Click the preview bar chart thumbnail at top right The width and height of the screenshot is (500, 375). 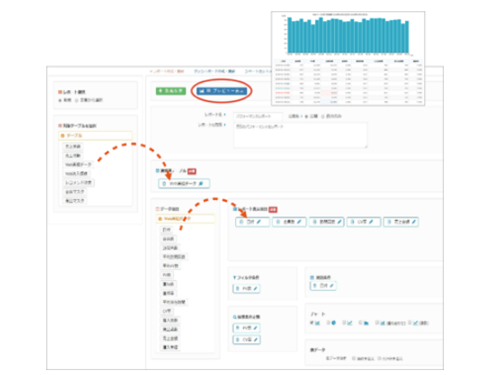point(348,34)
